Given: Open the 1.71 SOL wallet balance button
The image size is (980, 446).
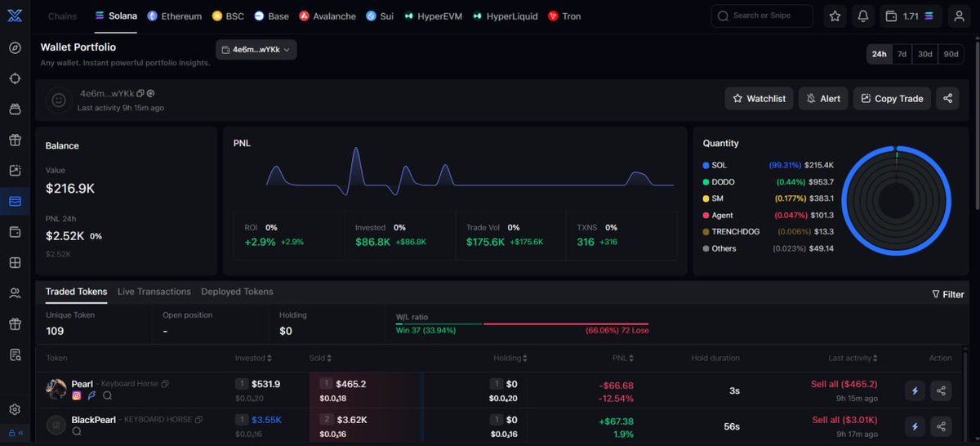Looking at the screenshot, I should [x=911, y=16].
